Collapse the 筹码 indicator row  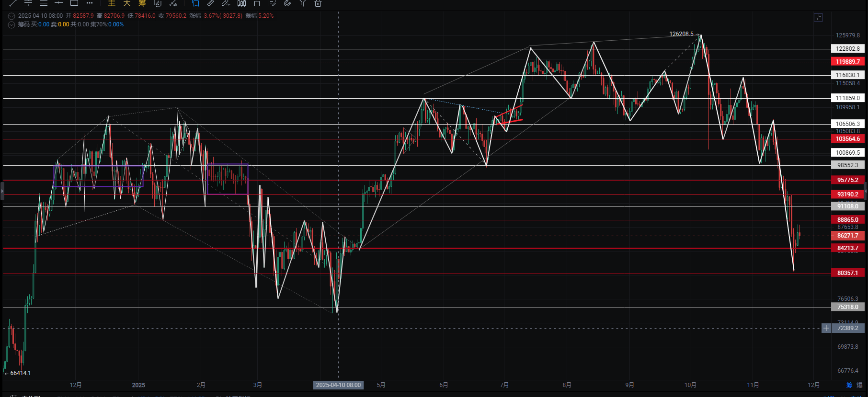(11, 24)
